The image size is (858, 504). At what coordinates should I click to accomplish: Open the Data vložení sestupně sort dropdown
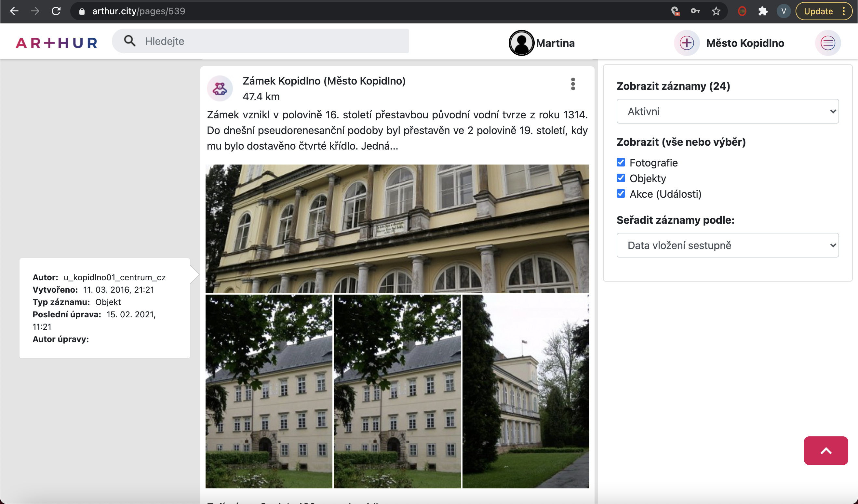point(728,245)
